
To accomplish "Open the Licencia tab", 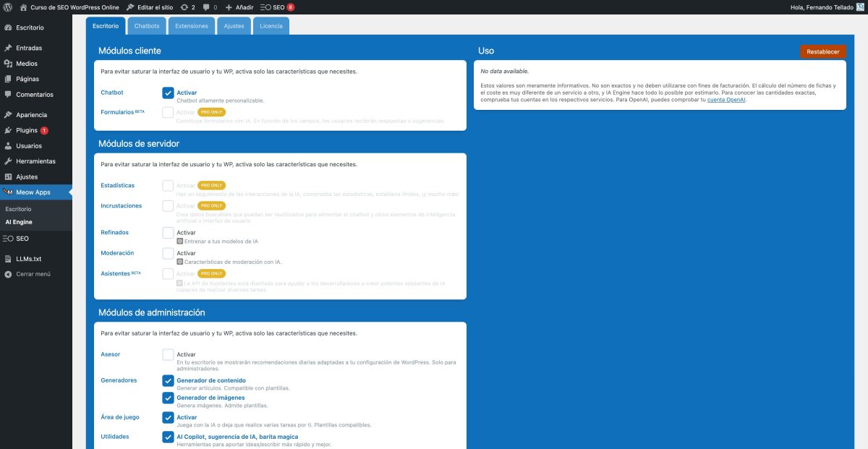I will click(x=271, y=26).
